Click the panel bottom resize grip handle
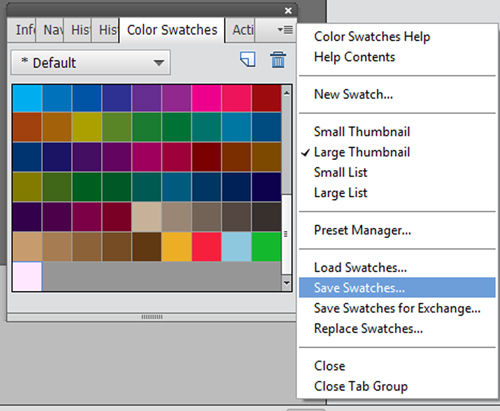 (152, 317)
